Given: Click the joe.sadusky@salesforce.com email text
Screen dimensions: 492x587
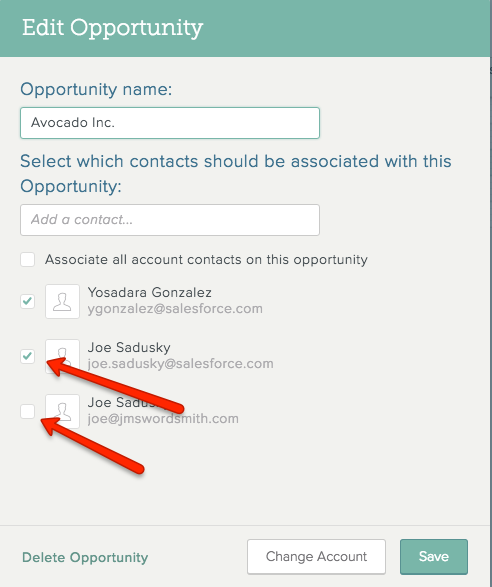Looking at the screenshot, I should pos(180,364).
